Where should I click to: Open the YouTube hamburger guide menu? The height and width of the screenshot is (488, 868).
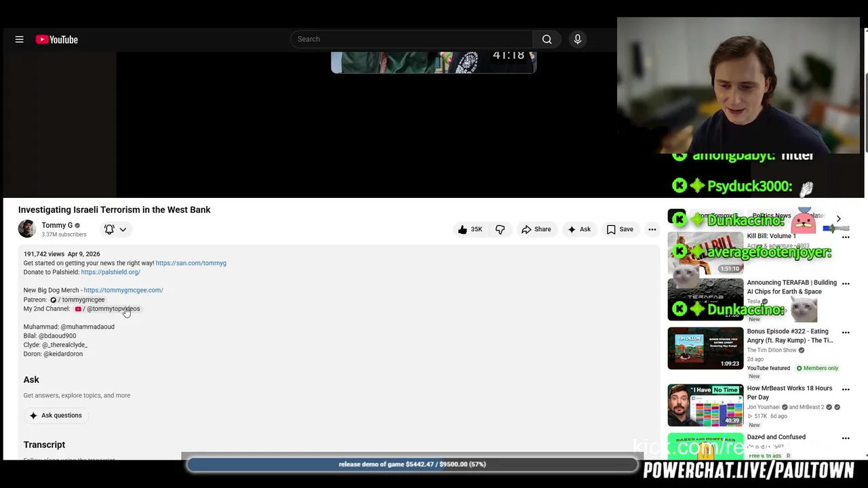tap(20, 39)
